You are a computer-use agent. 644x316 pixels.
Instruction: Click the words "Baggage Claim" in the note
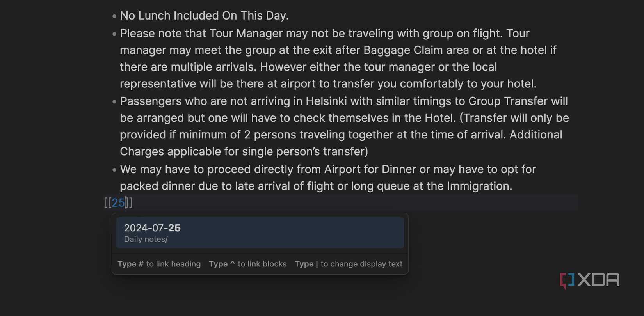click(394, 50)
